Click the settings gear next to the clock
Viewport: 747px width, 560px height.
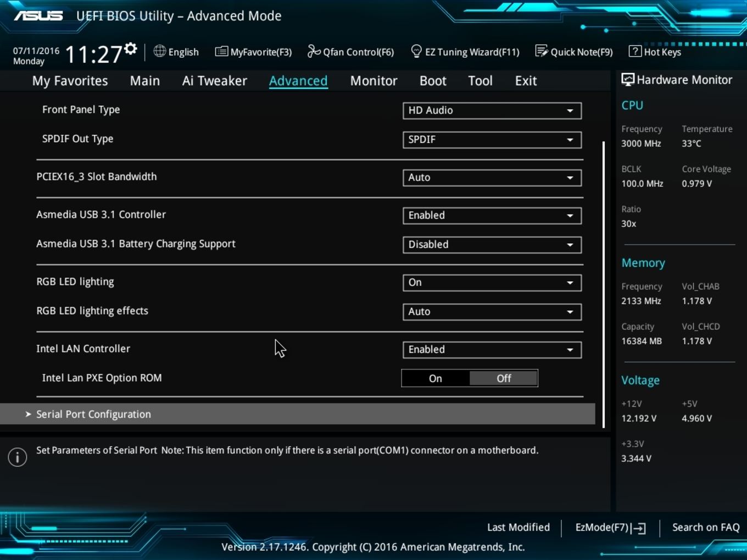coord(131,49)
